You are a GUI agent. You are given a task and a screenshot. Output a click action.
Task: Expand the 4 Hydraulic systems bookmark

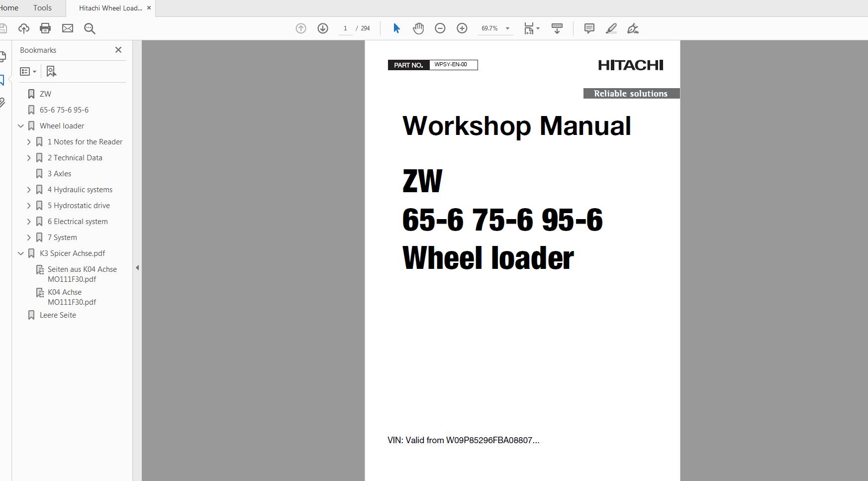[29, 189]
